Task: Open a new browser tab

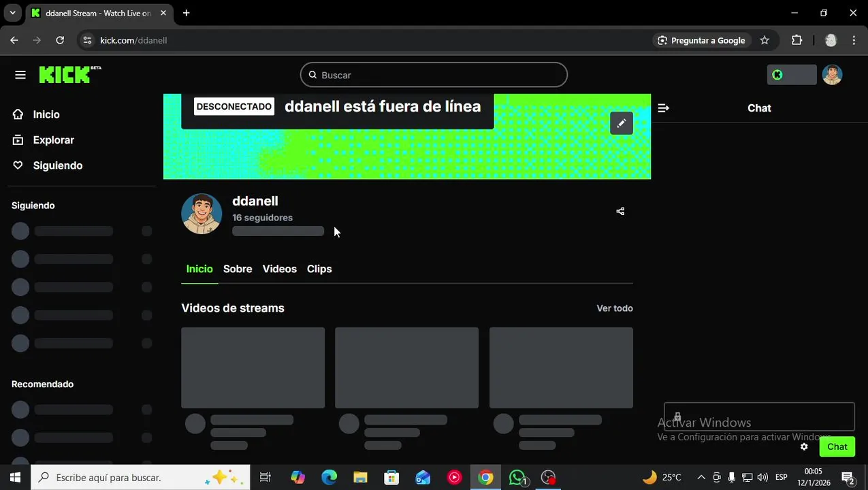Action: click(x=186, y=13)
